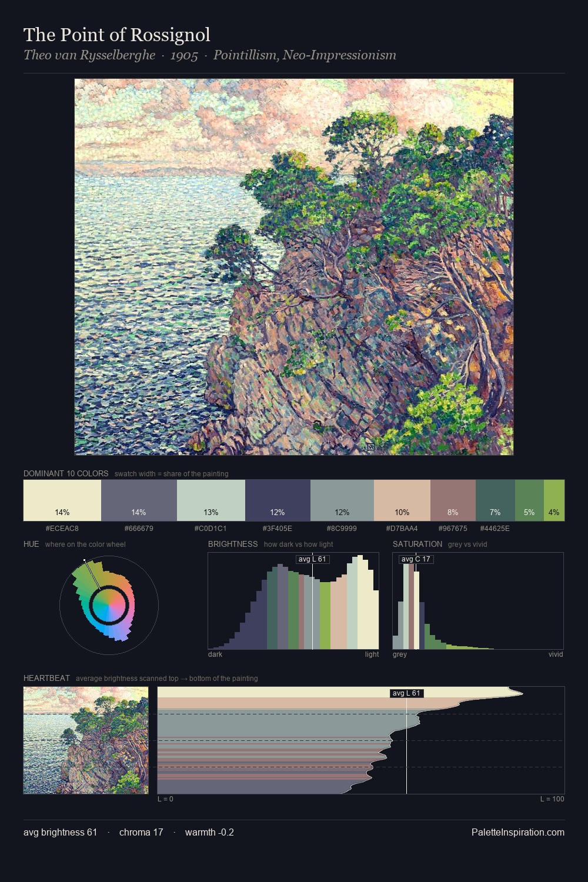
Task: Click the hex label #44625E
Action: pyautogui.click(x=495, y=529)
